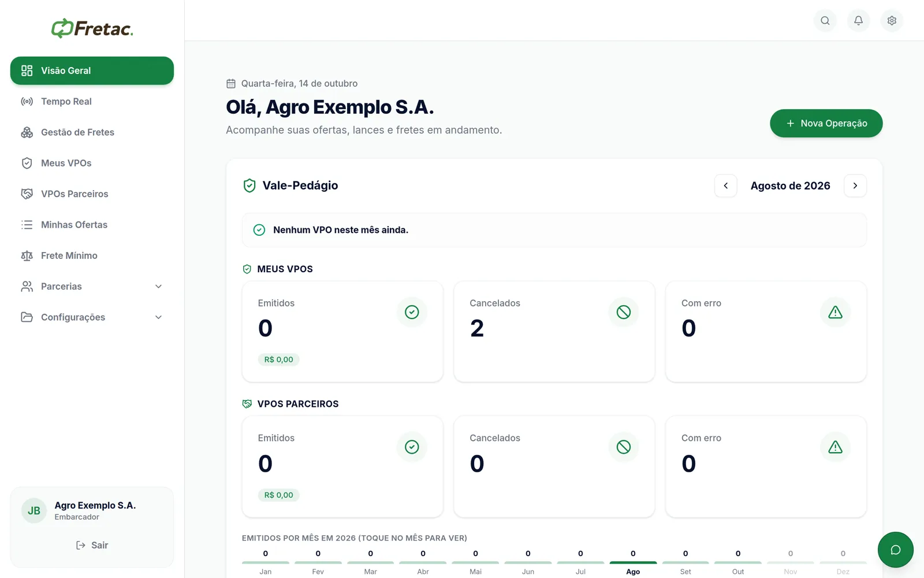
Task: Expand the Configurações submenu
Action: 92,317
